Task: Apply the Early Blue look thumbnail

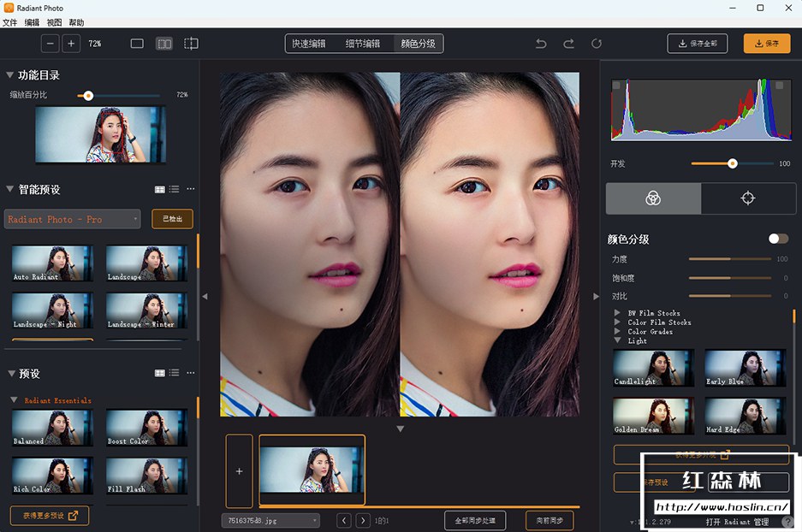Action: [x=746, y=368]
